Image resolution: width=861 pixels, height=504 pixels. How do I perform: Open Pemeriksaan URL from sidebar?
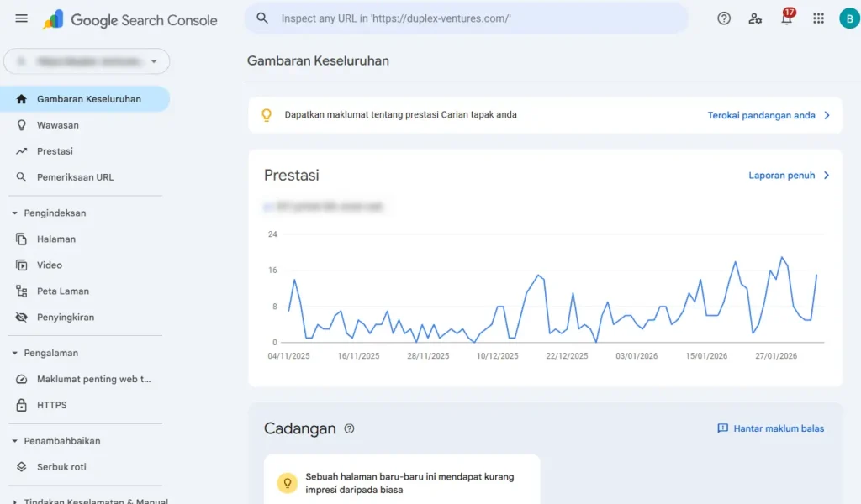click(x=75, y=177)
